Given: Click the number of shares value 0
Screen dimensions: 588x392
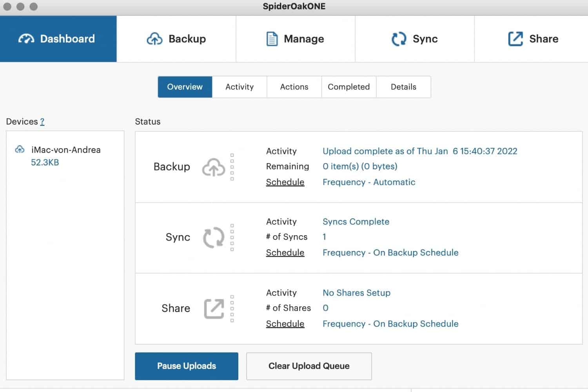Looking at the screenshot, I should [x=325, y=308].
